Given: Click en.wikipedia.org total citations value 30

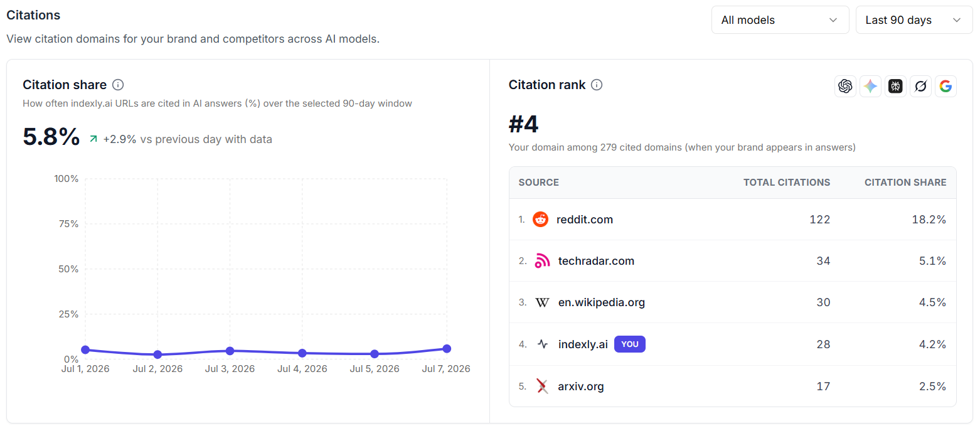Looking at the screenshot, I should tap(823, 302).
